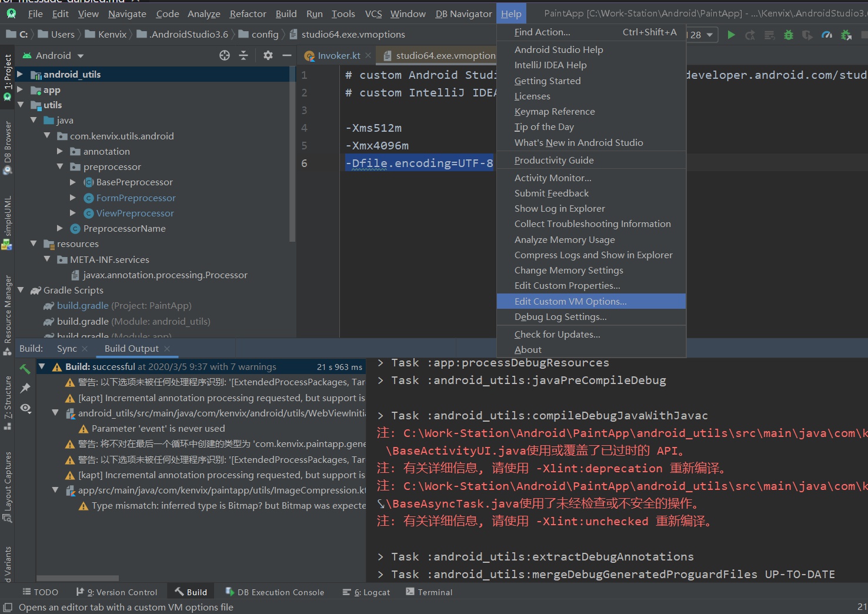This screenshot has height=614, width=868.
Task: Open the Android project view dropdown
Action: (81, 56)
